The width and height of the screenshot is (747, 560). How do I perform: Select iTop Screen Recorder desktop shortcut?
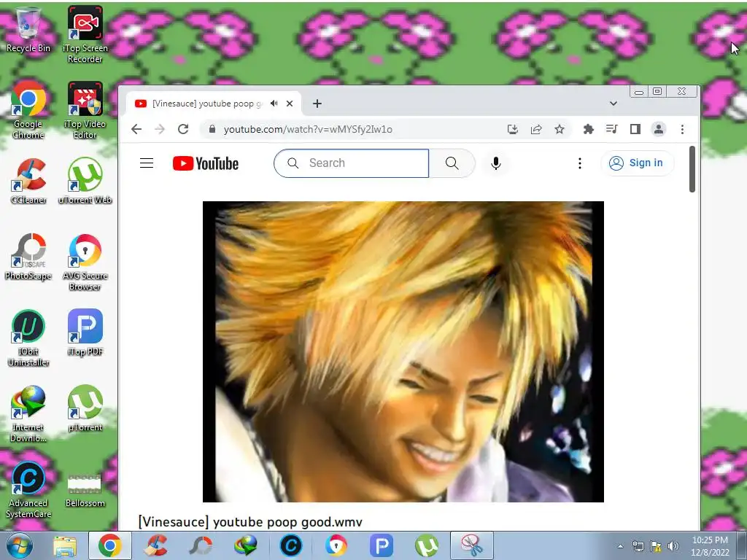point(85,34)
